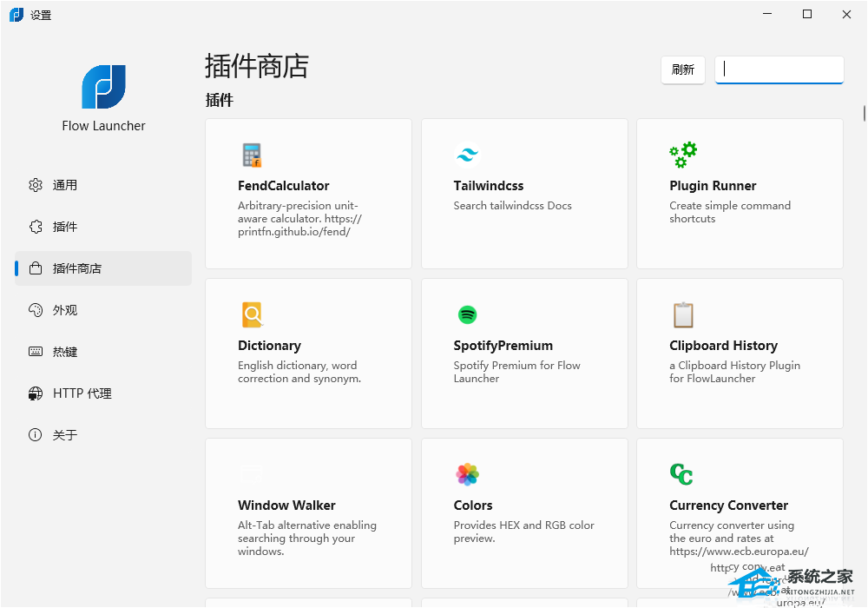Open the Window Walker plugin card
This screenshot has width=868, height=608.
[308, 513]
